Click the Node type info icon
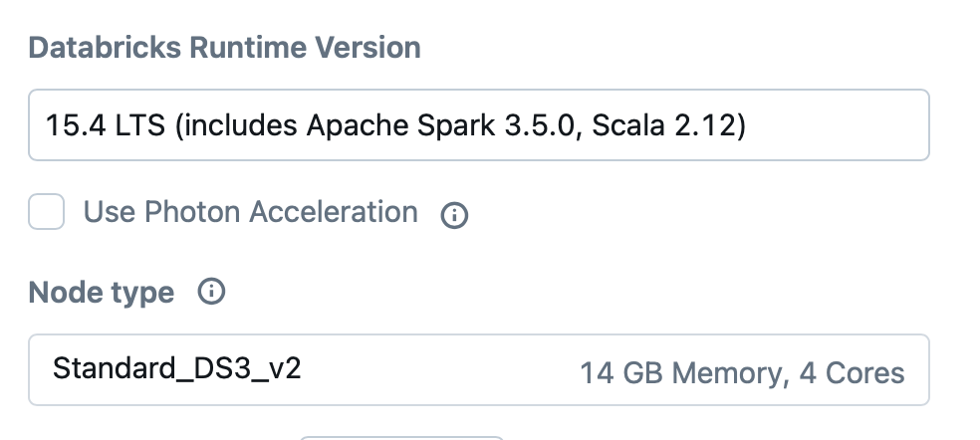980x440 pixels. click(211, 292)
